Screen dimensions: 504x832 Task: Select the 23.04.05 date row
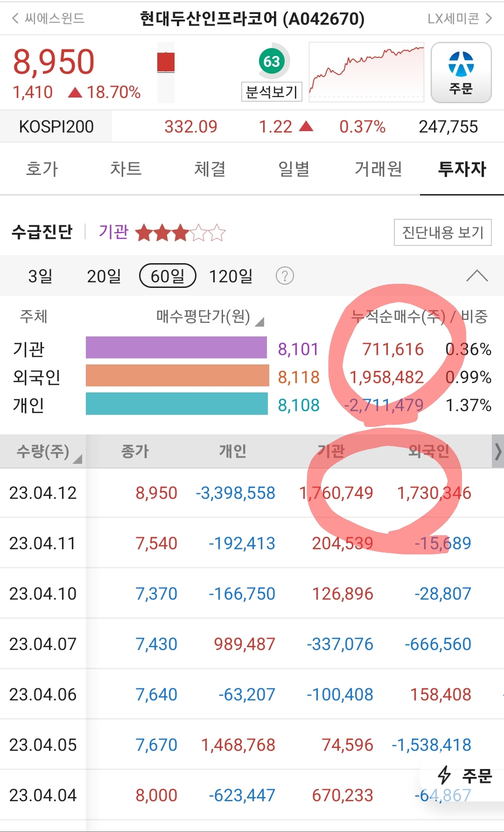click(252, 745)
